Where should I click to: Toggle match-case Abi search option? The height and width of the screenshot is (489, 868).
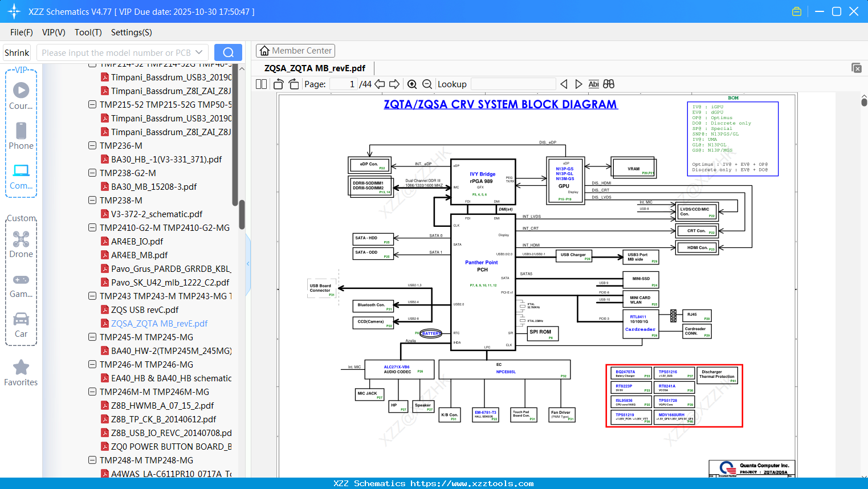coord(593,84)
